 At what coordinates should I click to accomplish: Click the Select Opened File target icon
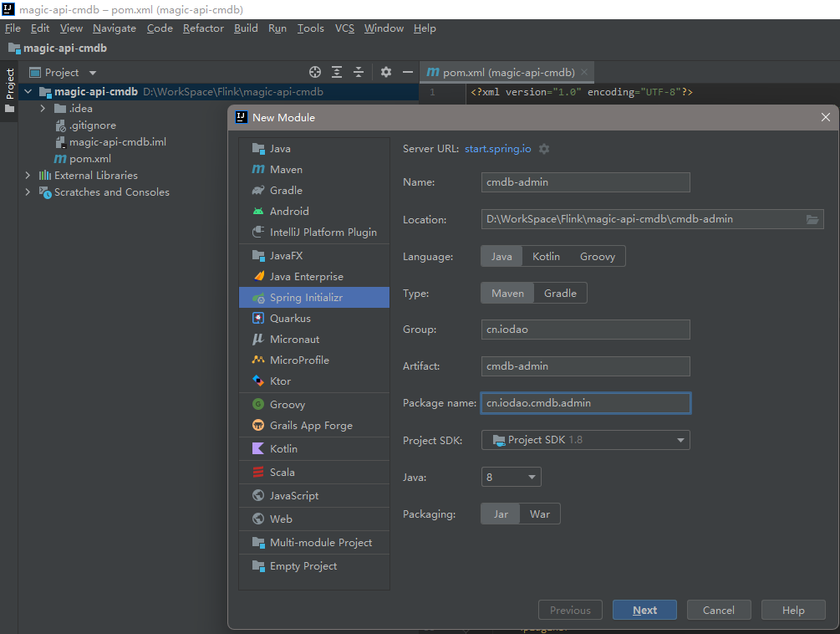315,72
